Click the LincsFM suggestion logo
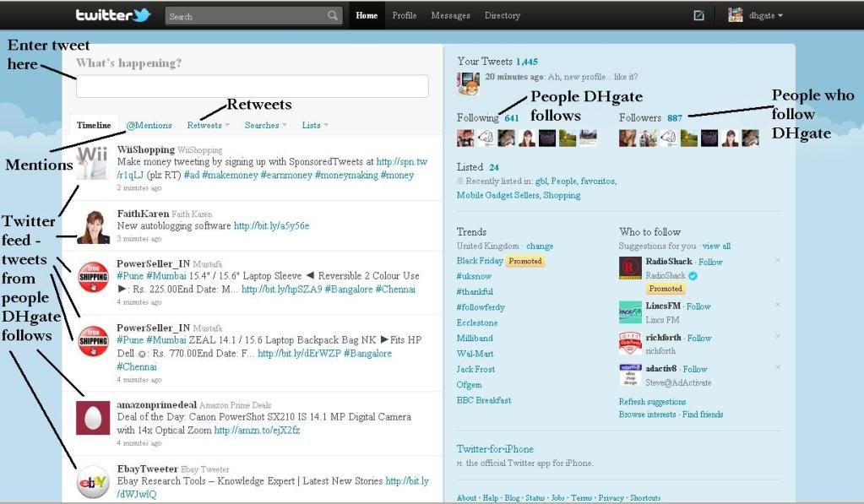Image resolution: width=864 pixels, height=504 pixels. [x=630, y=312]
